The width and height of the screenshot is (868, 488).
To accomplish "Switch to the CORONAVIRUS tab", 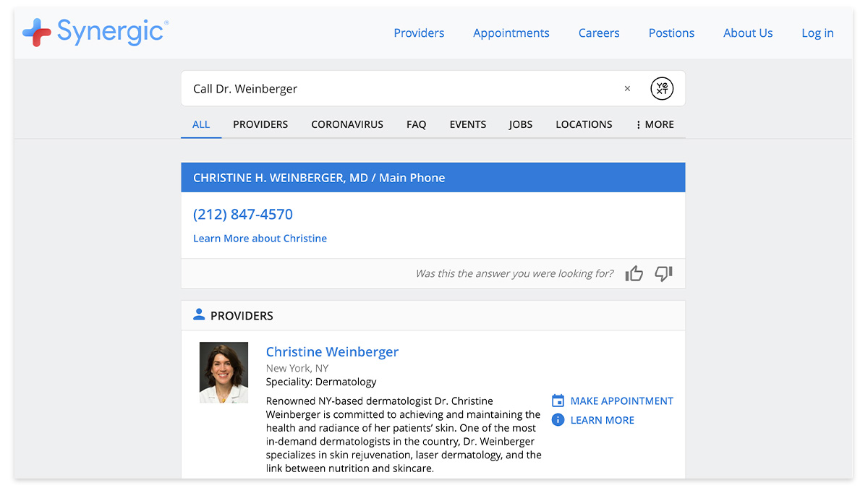I will (347, 124).
